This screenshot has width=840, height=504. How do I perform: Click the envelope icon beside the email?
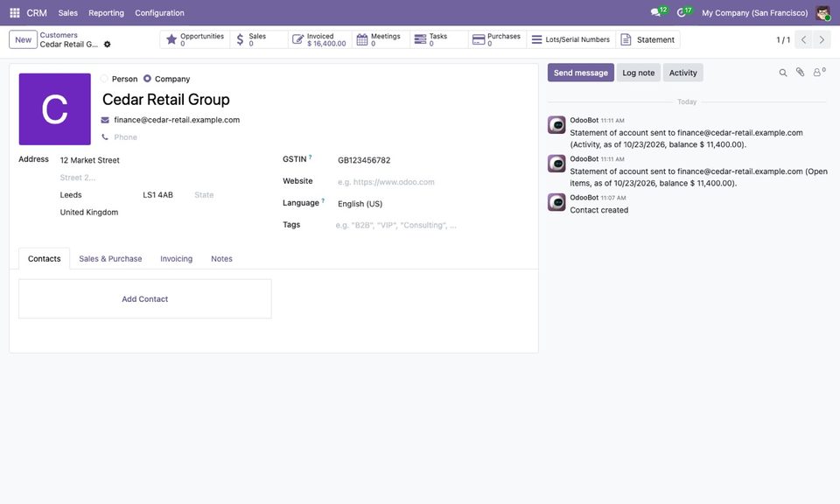coord(105,120)
